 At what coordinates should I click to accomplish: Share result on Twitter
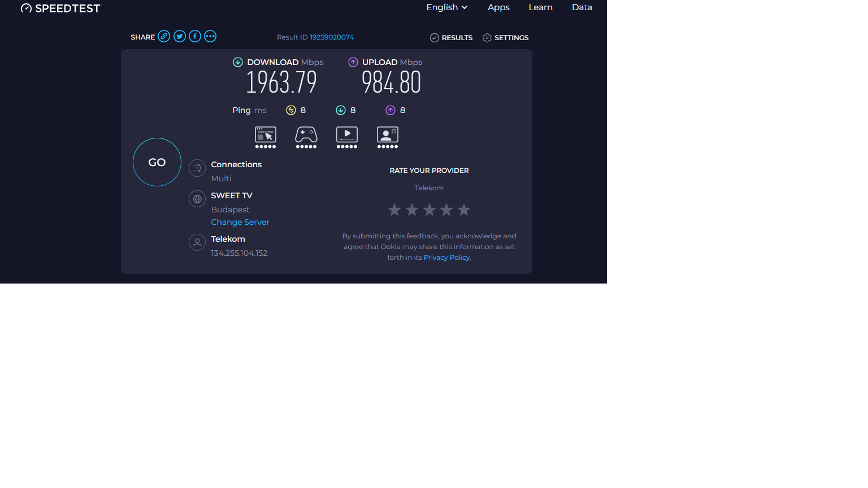point(180,36)
